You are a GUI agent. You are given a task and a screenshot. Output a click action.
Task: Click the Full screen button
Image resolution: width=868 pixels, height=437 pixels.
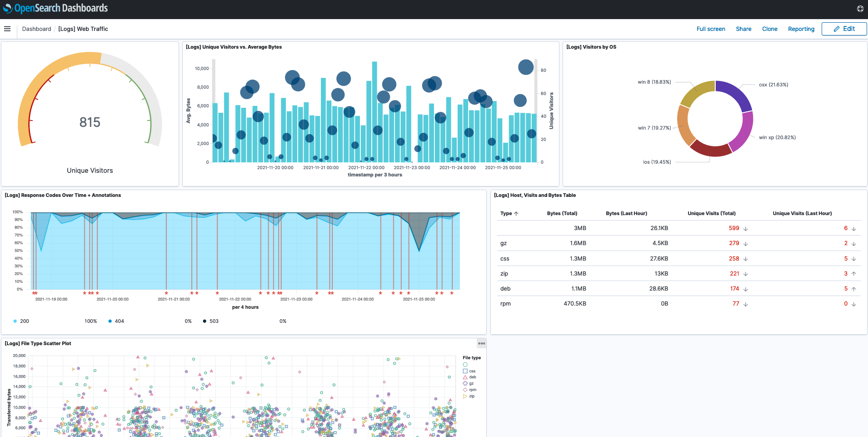click(x=710, y=29)
